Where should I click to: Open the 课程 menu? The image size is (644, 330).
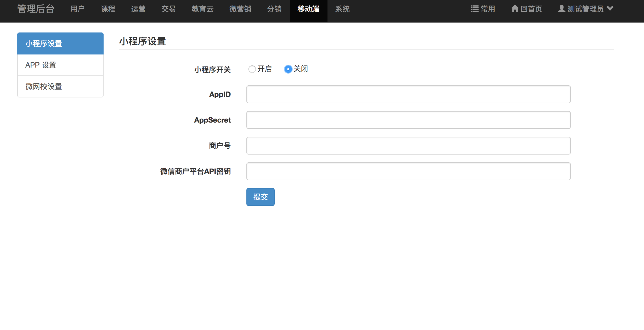pos(108,9)
